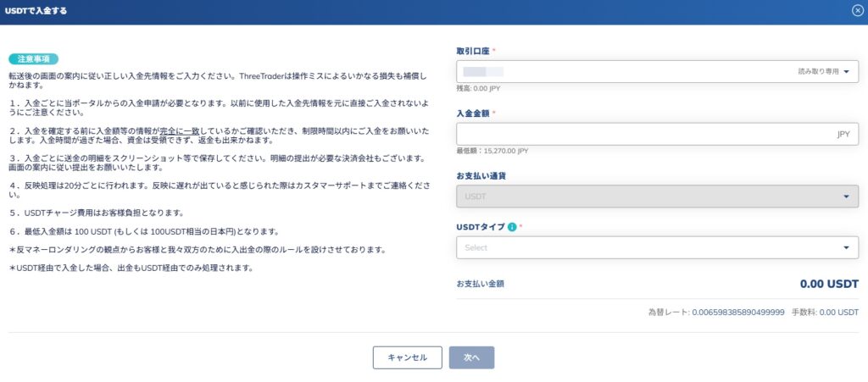Click the 注意事項 badge

pyautogui.click(x=34, y=59)
